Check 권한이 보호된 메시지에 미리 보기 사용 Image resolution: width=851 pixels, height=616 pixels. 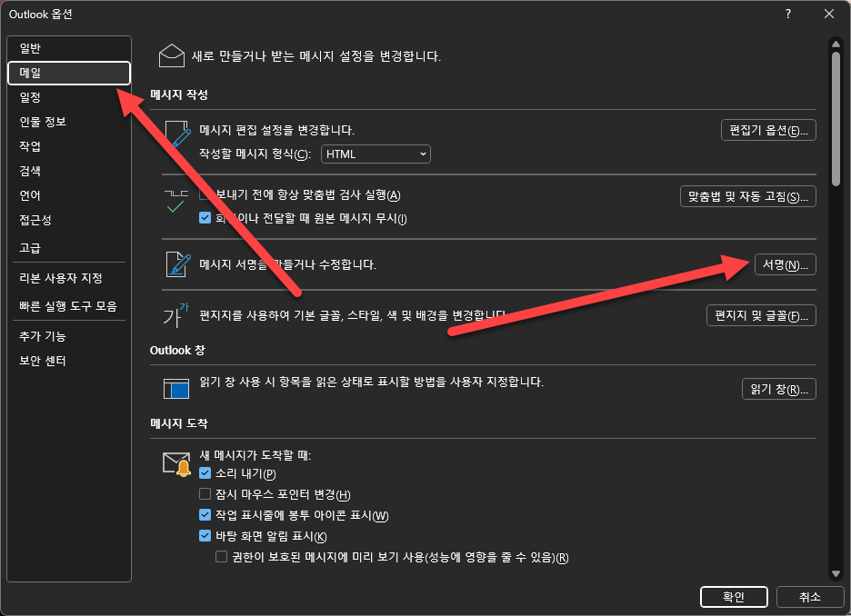click(x=221, y=557)
